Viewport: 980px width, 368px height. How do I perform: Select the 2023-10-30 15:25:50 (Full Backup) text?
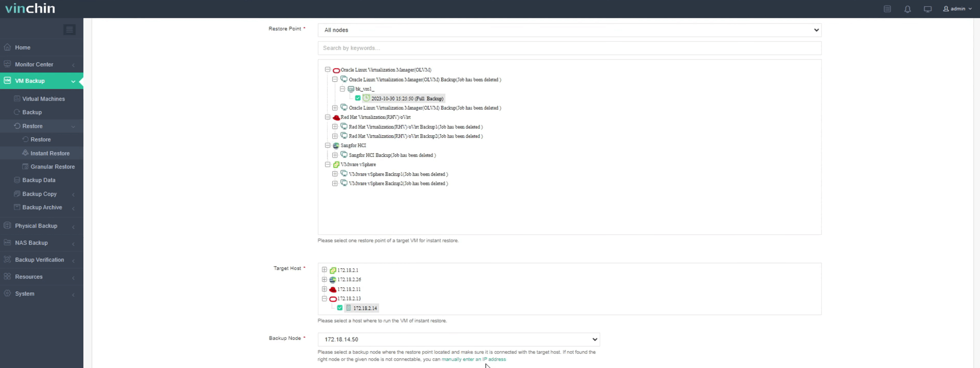[407, 99]
